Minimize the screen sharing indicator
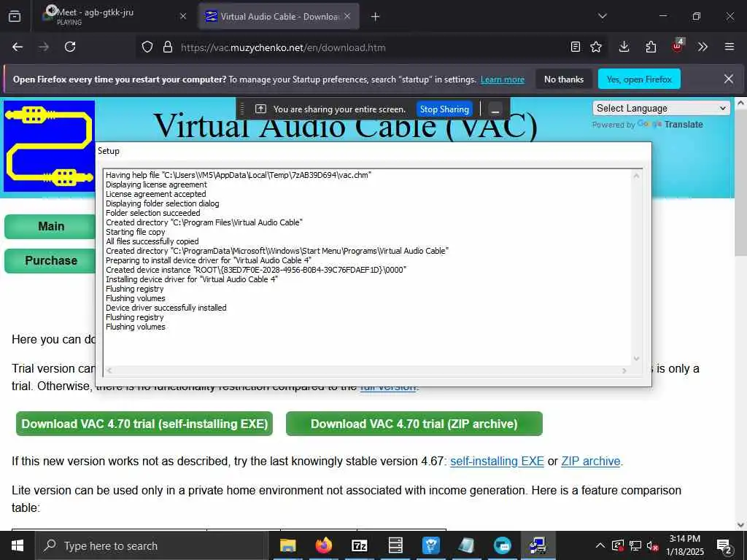747x560 pixels. [495, 109]
